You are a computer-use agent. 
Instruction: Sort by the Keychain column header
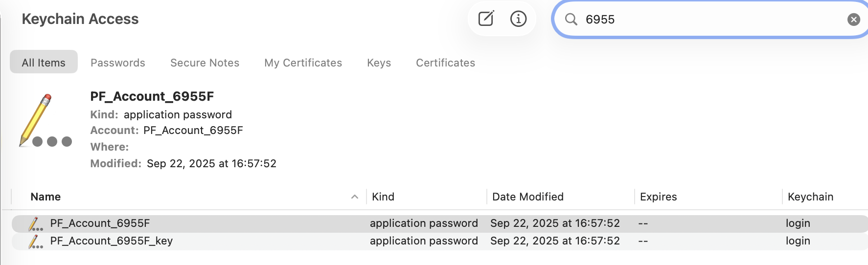click(810, 197)
